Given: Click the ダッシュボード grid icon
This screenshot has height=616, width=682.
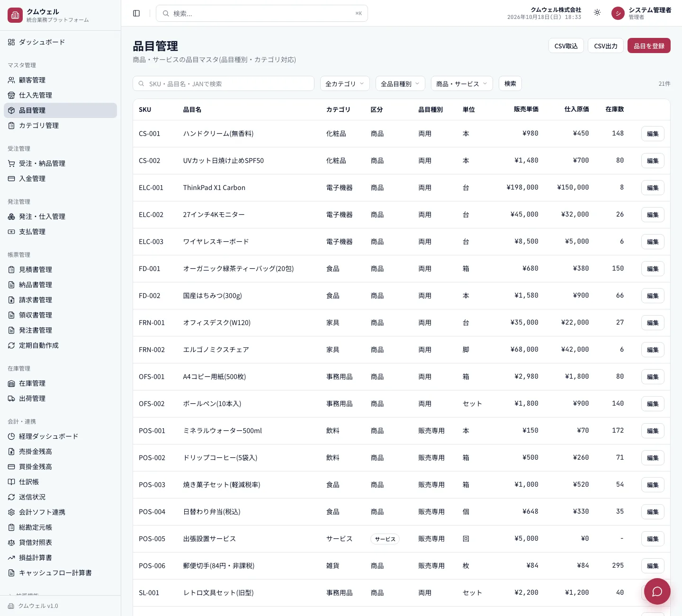Looking at the screenshot, I should point(11,42).
